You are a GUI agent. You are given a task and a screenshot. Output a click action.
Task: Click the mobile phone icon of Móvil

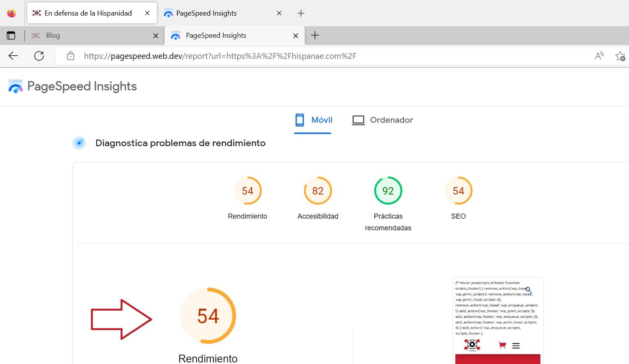pyautogui.click(x=300, y=120)
